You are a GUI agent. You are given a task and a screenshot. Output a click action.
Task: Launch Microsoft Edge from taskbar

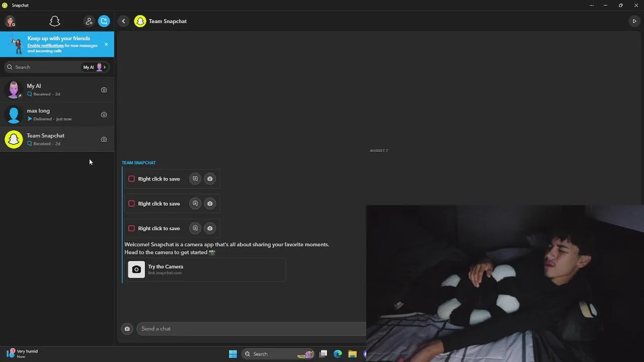338,354
